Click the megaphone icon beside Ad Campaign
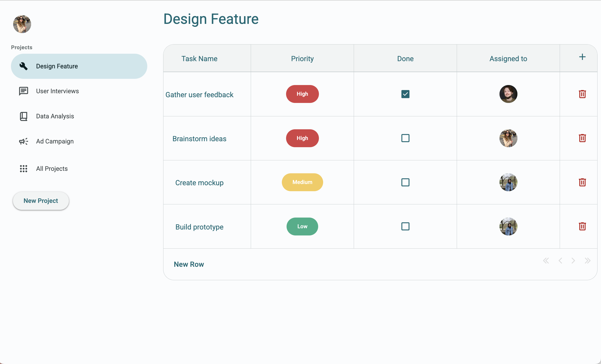This screenshot has width=601, height=364. (23, 141)
